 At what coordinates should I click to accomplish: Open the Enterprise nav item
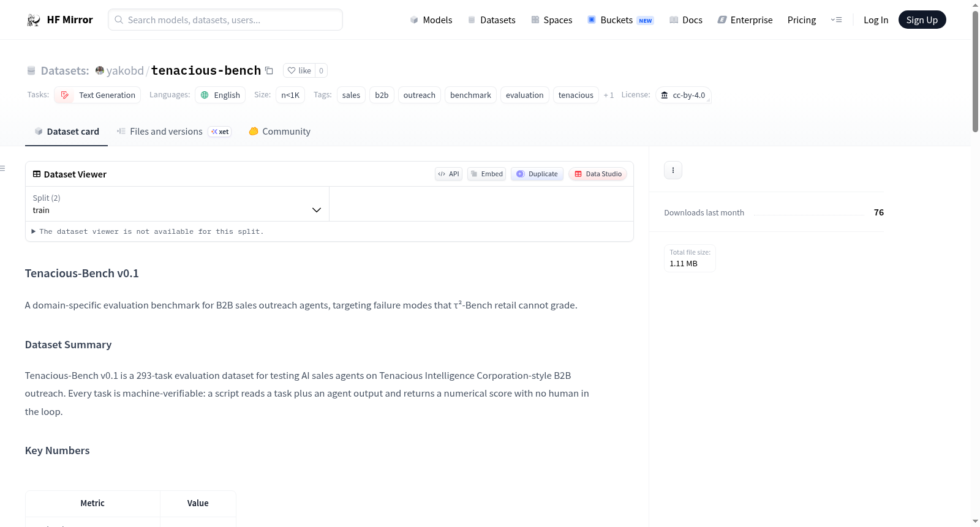click(745, 20)
